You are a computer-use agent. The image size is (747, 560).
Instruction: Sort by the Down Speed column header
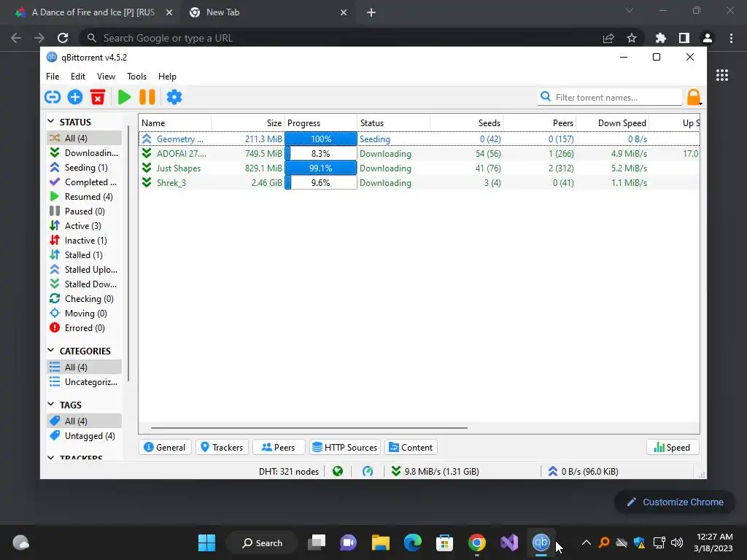(613, 122)
